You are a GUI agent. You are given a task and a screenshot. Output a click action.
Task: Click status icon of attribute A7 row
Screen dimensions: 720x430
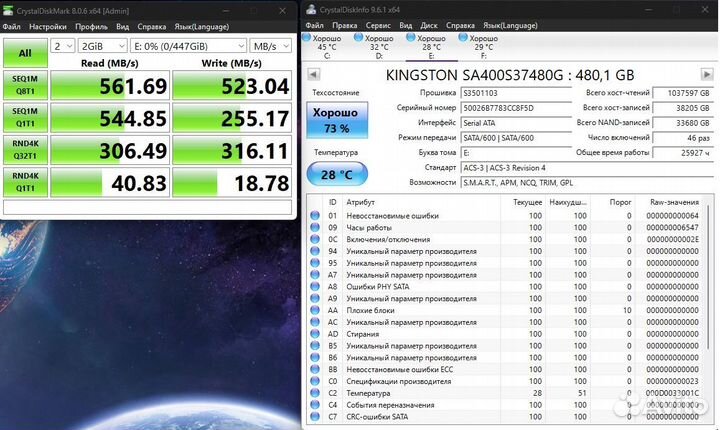pos(315,275)
